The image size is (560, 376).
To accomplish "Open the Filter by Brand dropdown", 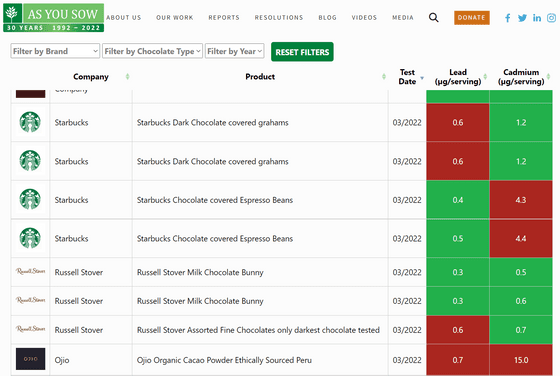I will click(x=55, y=51).
